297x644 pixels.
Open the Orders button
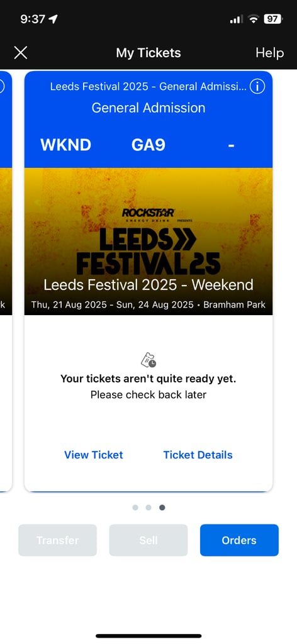239,540
